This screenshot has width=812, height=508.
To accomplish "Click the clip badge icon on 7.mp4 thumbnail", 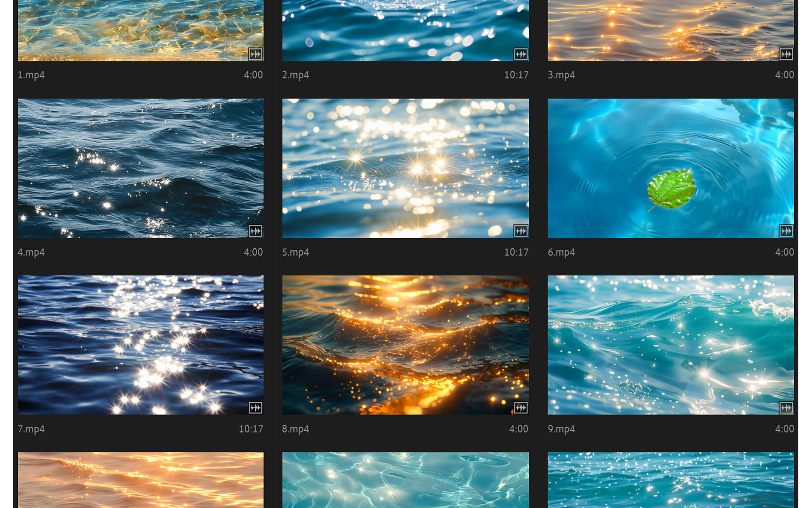I will pyautogui.click(x=255, y=407).
